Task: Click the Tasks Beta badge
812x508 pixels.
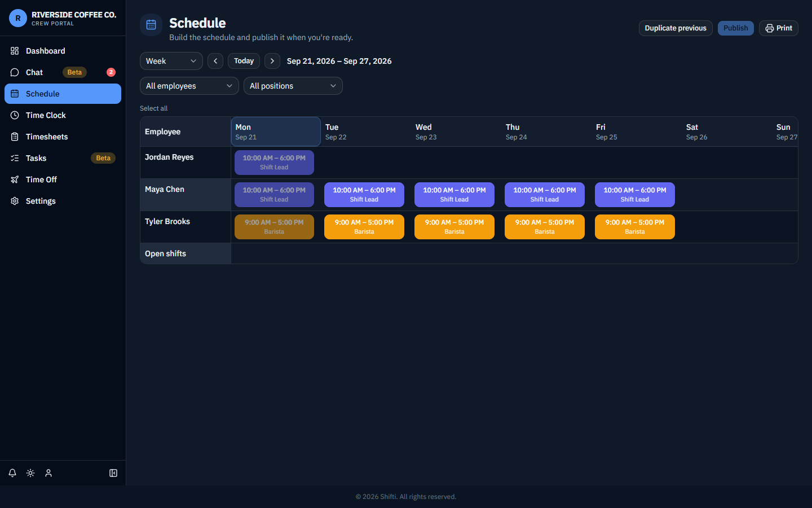Action: tap(103, 158)
